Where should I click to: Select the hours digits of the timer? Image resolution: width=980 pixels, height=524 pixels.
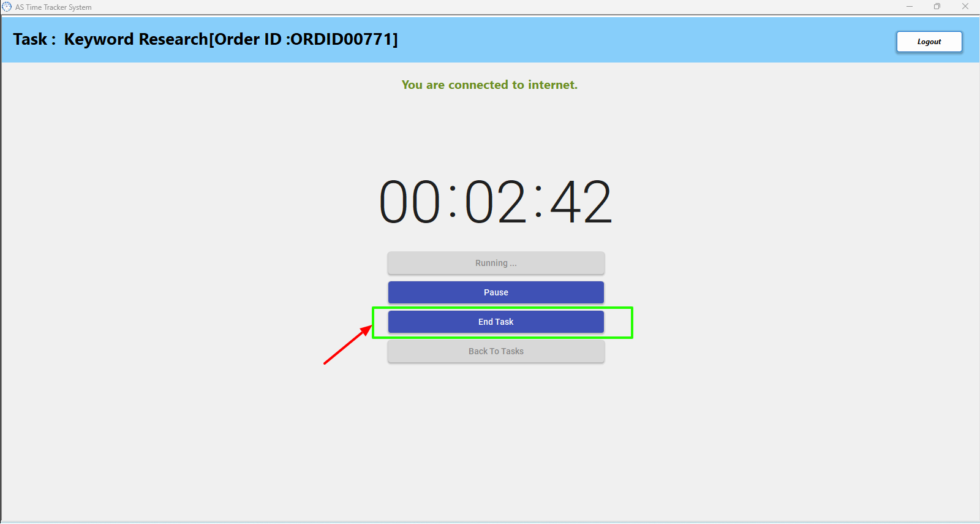point(410,202)
